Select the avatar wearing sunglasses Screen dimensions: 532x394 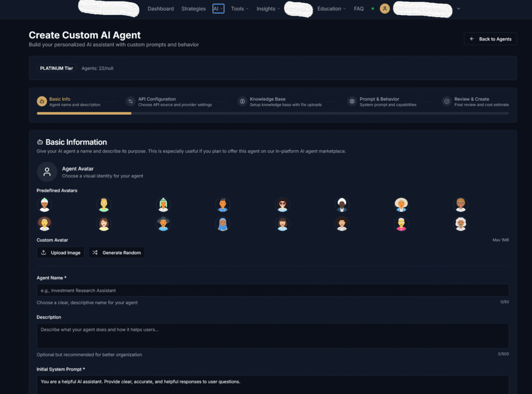coord(282,205)
